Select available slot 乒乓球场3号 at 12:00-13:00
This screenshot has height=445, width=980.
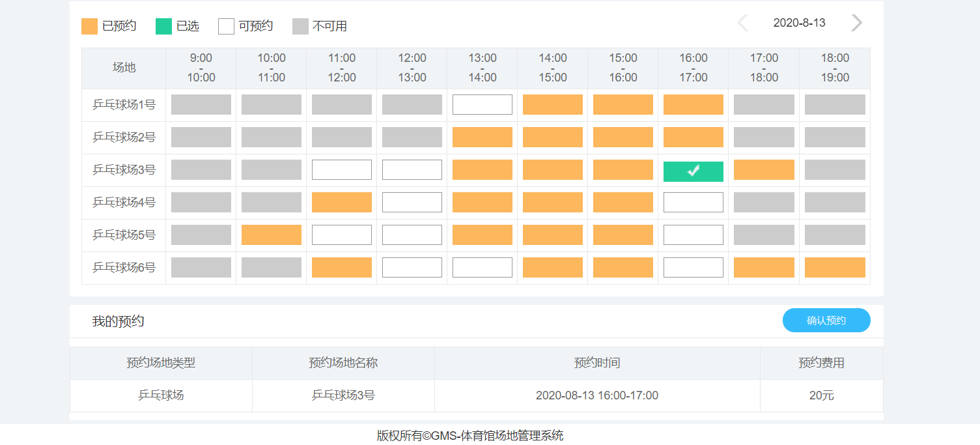coord(412,170)
